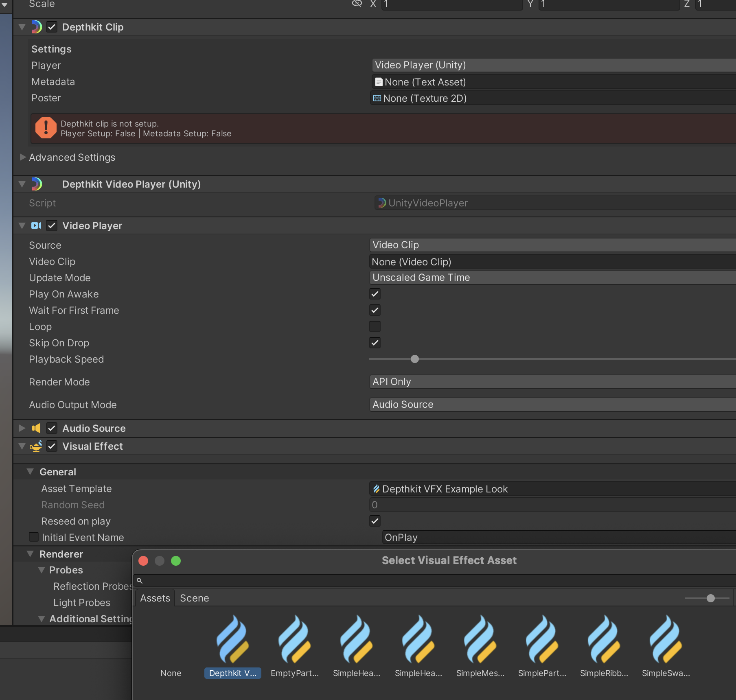The image size is (736, 700).
Task: Choose the SimpleRibb... asset icon
Action: (x=604, y=640)
